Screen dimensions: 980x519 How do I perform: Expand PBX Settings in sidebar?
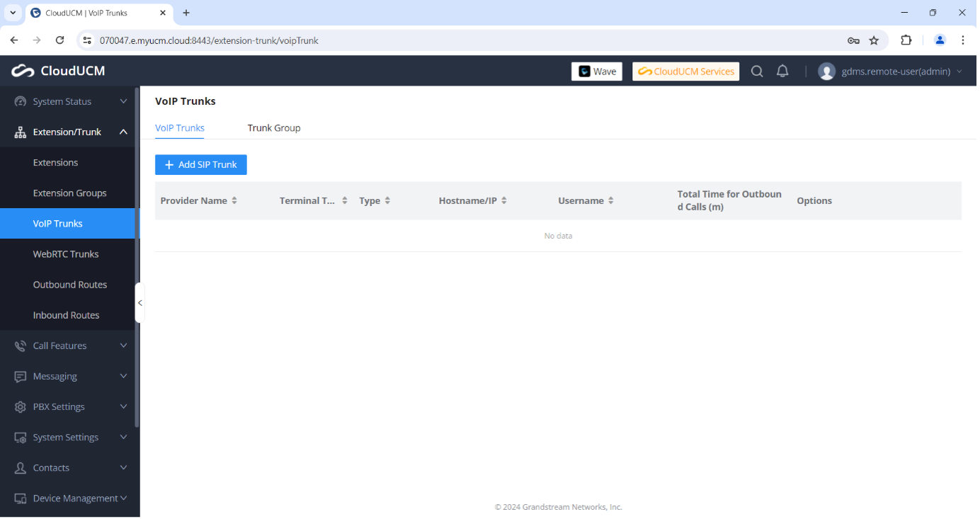pyautogui.click(x=69, y=406)
